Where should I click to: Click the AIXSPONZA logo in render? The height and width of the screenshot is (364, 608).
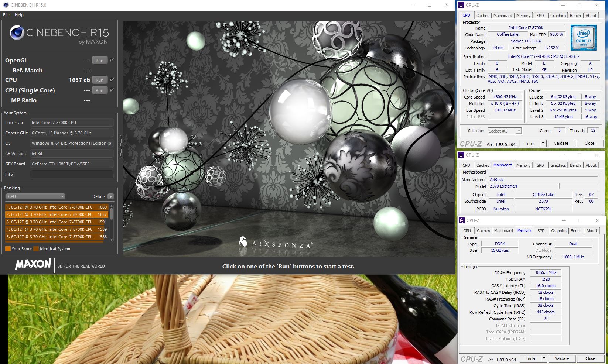tap(276, 243)
